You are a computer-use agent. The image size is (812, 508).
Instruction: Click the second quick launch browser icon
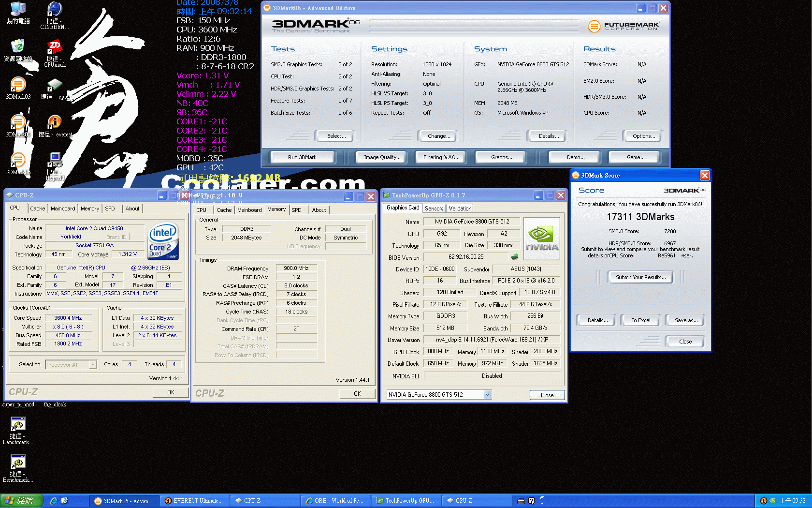coord(65,501)
